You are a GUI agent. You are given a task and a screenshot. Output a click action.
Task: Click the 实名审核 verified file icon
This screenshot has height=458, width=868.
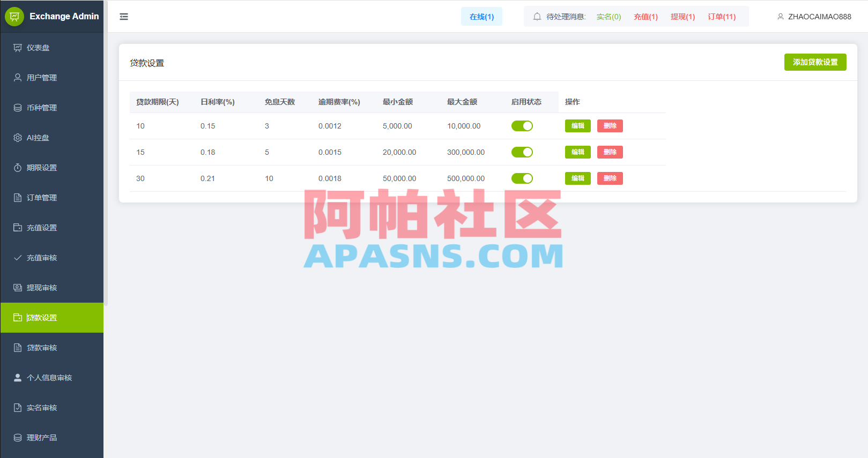point(18,408)
